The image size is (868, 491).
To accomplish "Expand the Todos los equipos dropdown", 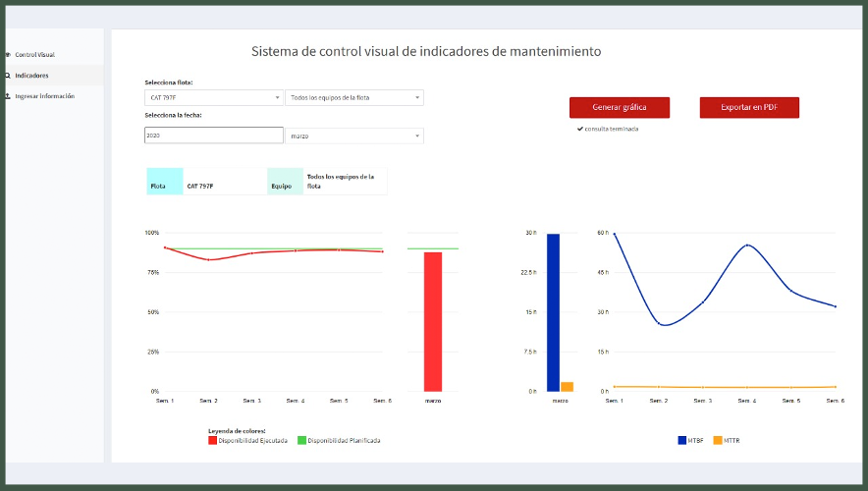I will pos(353,98).
